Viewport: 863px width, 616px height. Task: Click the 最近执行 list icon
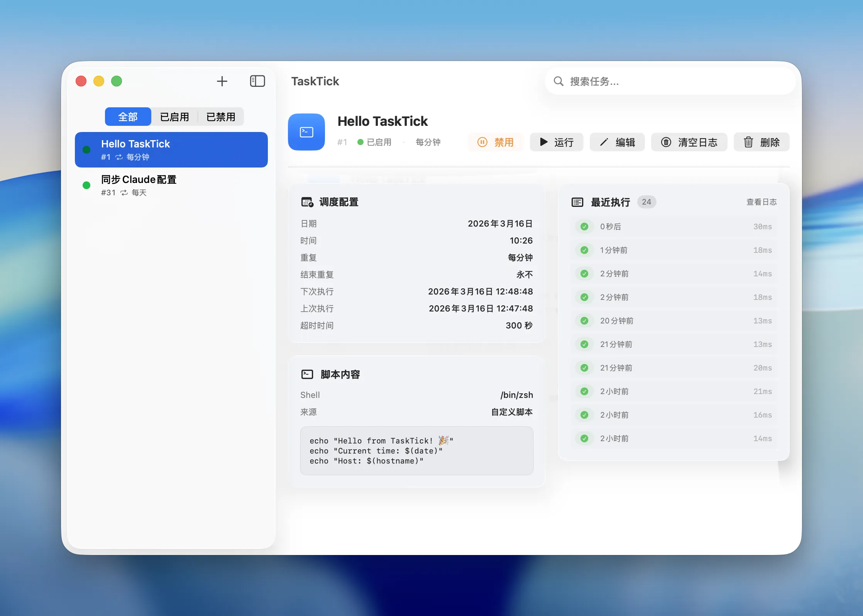tap(577, 201)
